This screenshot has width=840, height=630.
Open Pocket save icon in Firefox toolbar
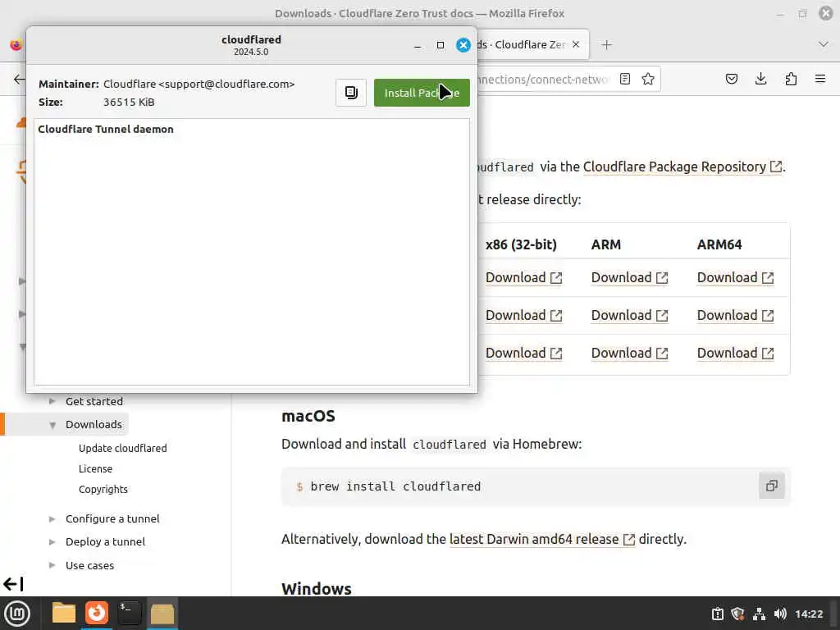click(731, 80)
